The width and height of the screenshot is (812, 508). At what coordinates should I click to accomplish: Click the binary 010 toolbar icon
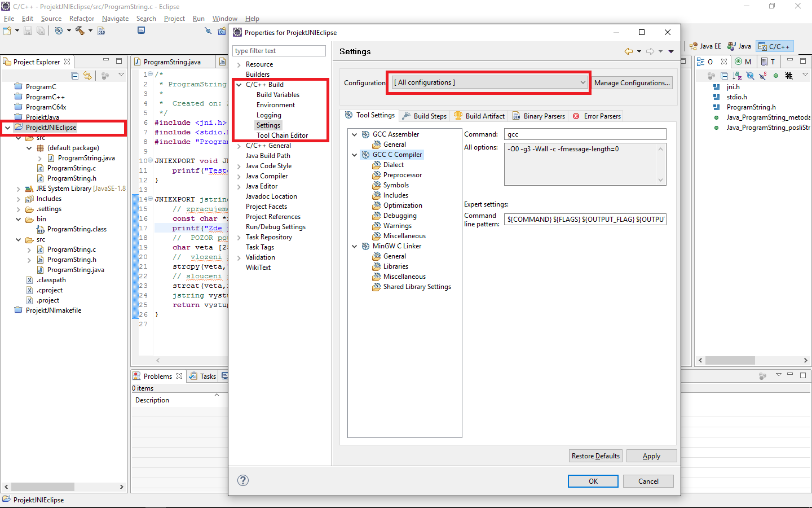coord(101,30)
